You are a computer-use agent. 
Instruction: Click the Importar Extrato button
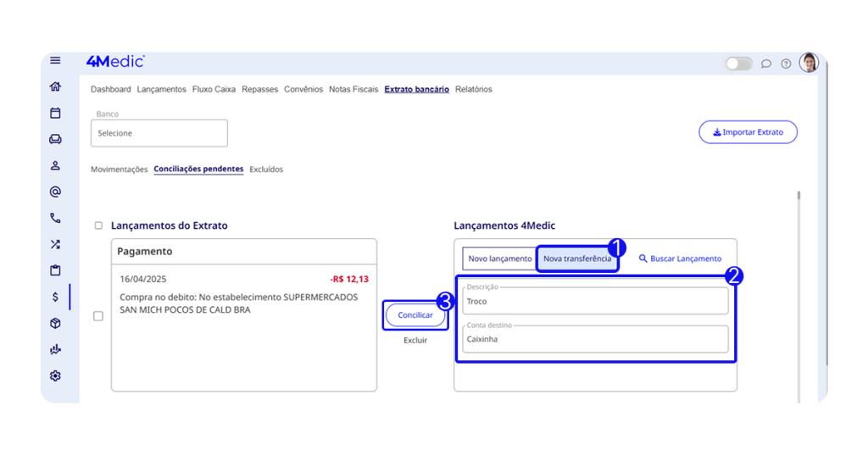[x=748, y=132]
